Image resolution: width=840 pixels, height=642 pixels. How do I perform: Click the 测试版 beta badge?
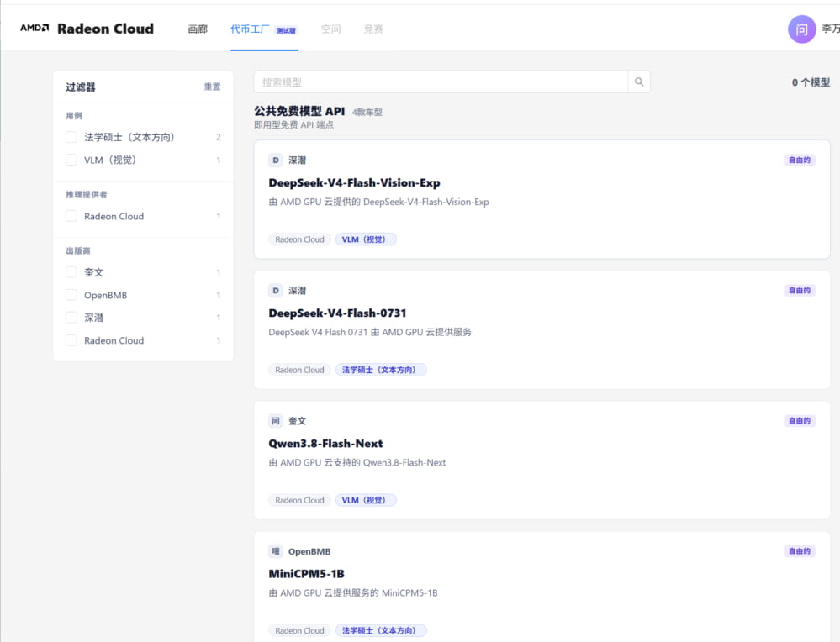pyautogui.click(x=286, y=30)
